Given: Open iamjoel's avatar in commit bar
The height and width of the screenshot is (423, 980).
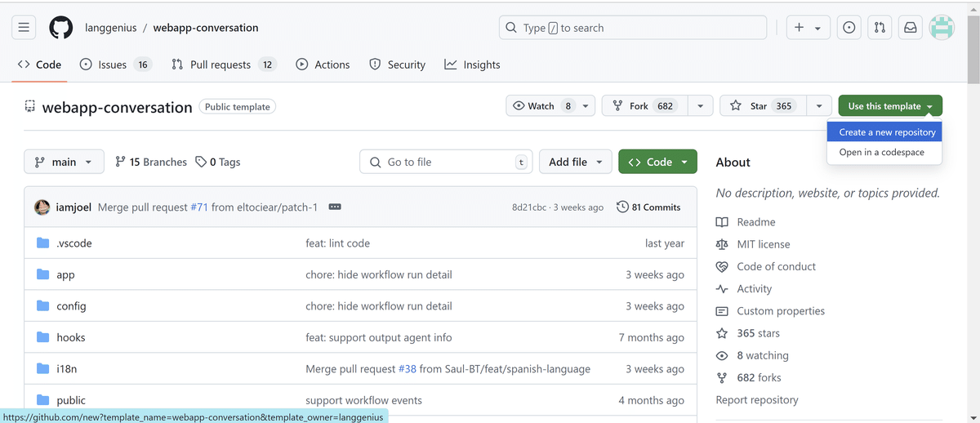Looking at the screenshot, I should pos(42,207).
